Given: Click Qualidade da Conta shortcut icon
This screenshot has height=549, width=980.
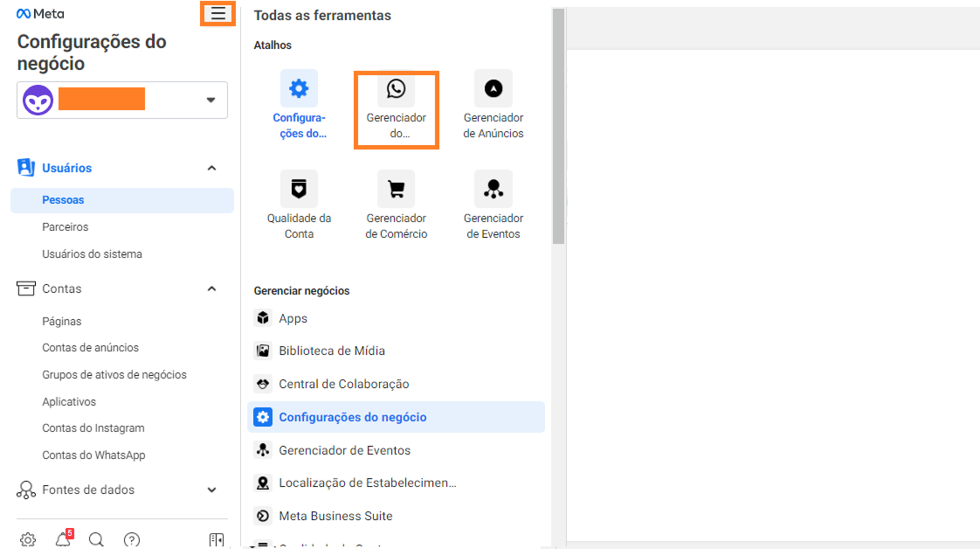Looking at the screenshot, I should point(299,189).
